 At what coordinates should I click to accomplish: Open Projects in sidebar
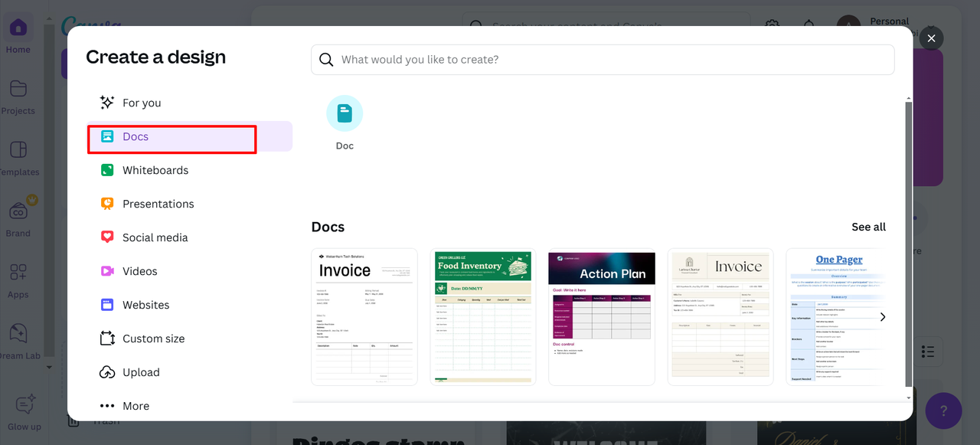[x=18, y=97]
